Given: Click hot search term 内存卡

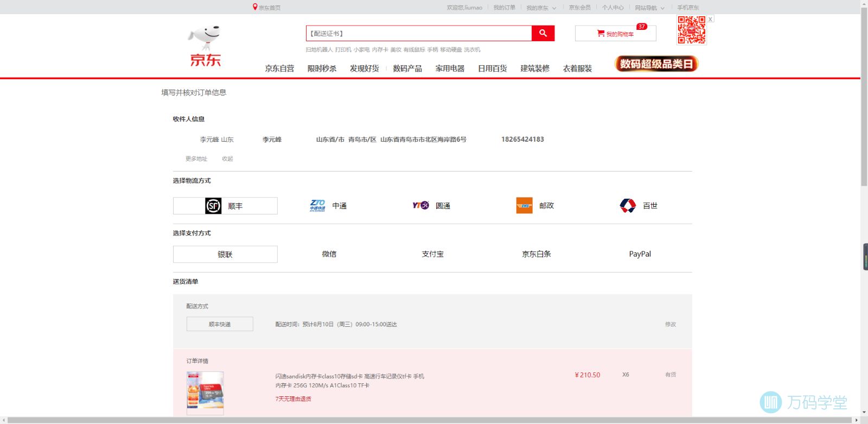Looking at the screenshot, I should point(380,49).
